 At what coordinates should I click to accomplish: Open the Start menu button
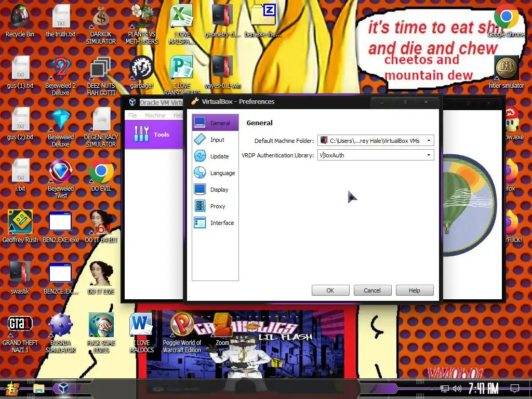13,389
